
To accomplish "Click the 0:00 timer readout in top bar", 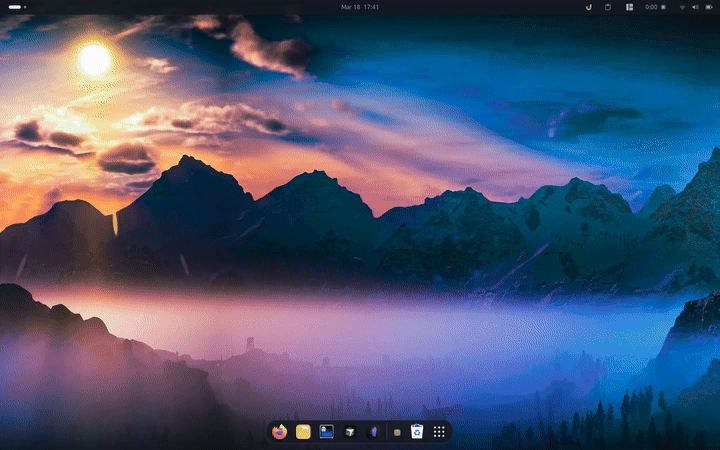I will [652, 7].
